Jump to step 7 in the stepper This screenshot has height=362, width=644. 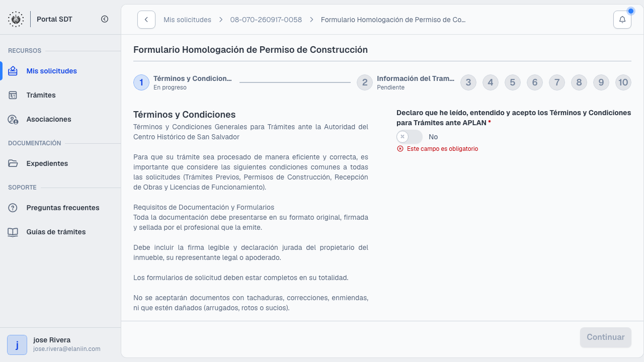point(557,82)
